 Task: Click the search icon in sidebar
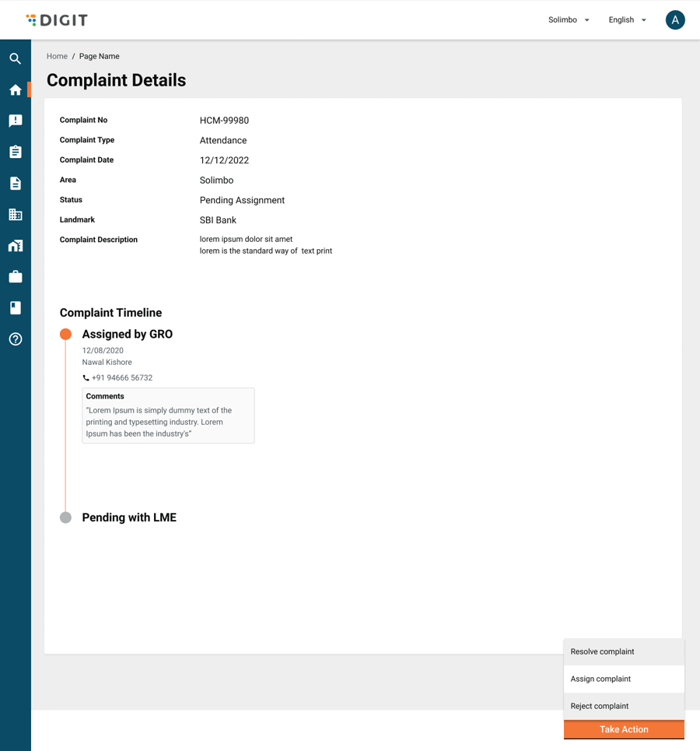pos(16,58)
